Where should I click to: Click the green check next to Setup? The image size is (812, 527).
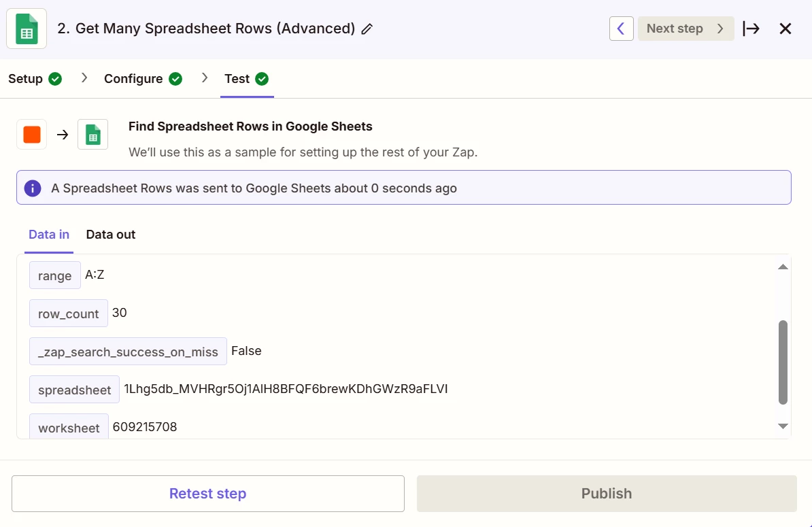point(56,79)
